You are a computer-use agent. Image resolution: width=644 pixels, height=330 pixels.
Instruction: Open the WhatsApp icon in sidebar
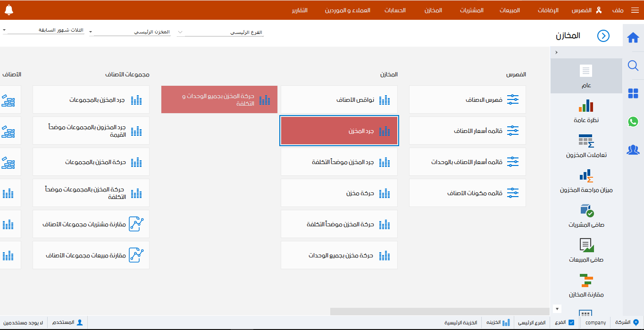(633, 122)
